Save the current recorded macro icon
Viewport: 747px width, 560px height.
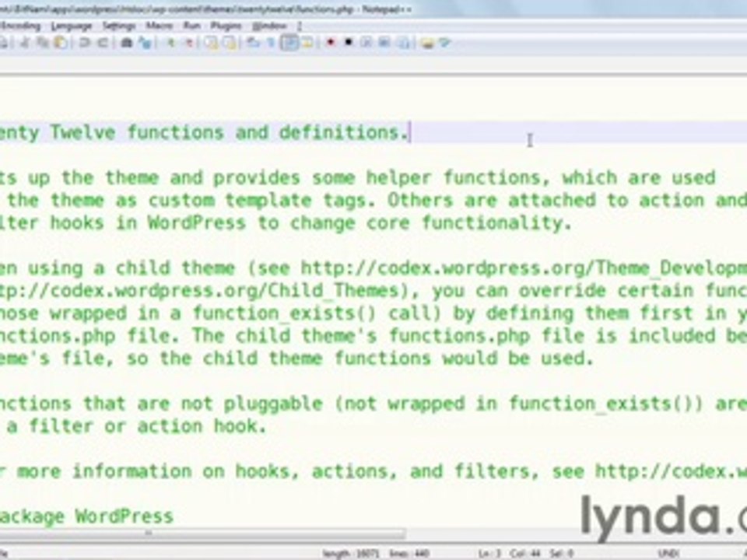403,43
